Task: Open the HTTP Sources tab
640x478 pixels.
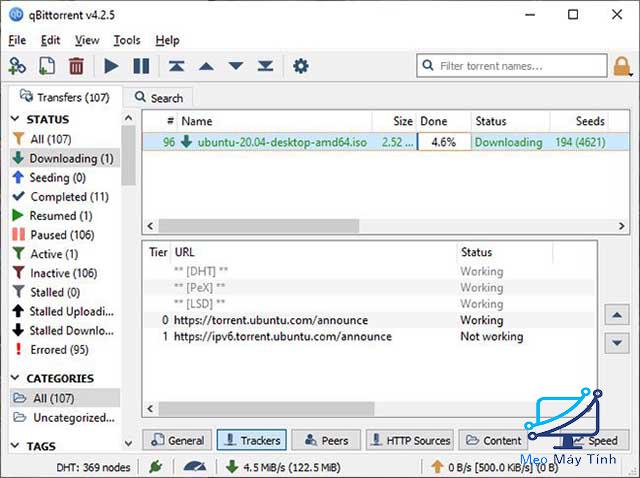Action: click(410, 440)
